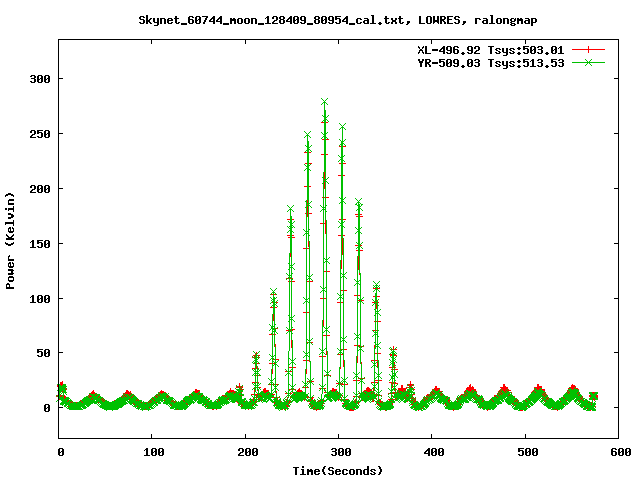The height and width of the screenshot is (480, 640).
Task: Click the y-axis tick label 50
Action: 43,353
